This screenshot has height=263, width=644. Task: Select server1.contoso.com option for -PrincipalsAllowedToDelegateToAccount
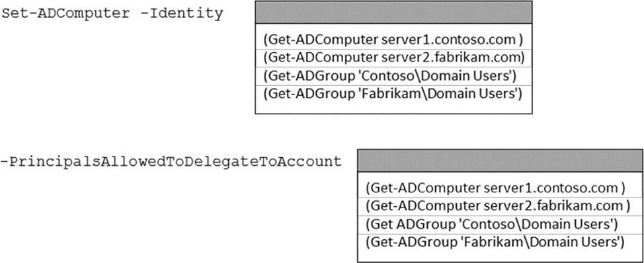[x=501, y=188]
